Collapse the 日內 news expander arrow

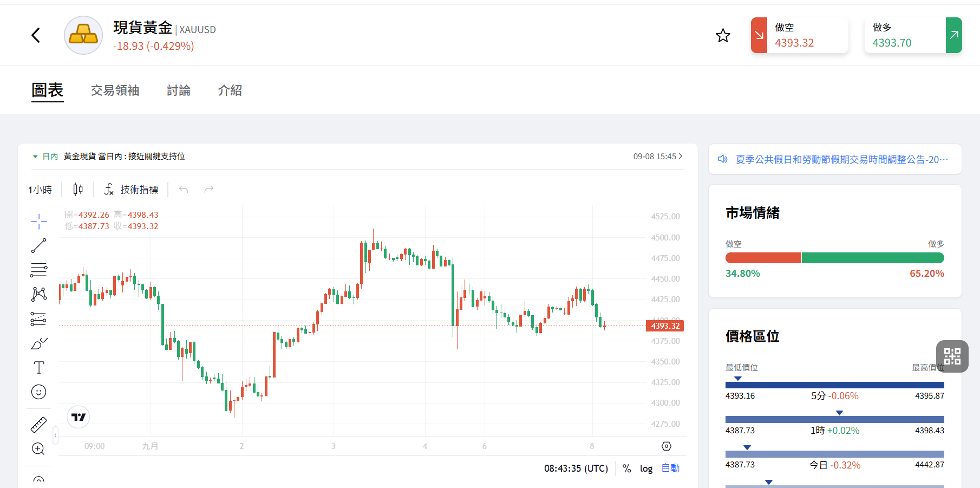click(x=35, y=157)
